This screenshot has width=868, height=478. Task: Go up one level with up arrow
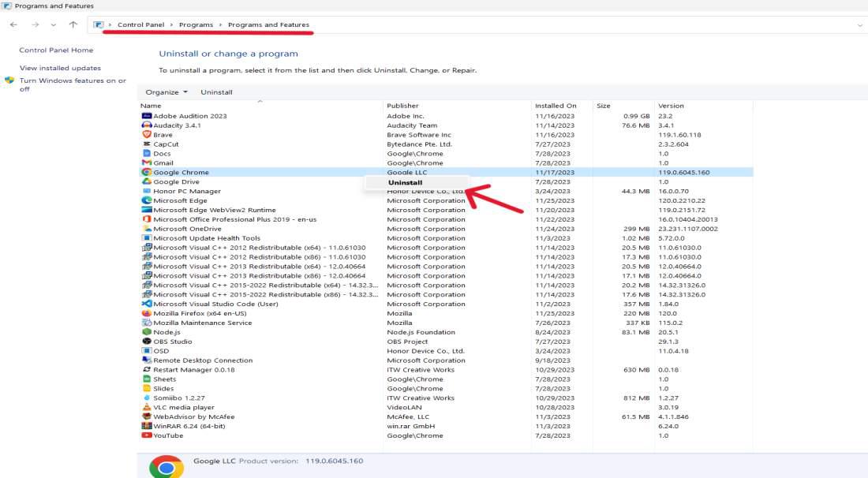(73, 25)
